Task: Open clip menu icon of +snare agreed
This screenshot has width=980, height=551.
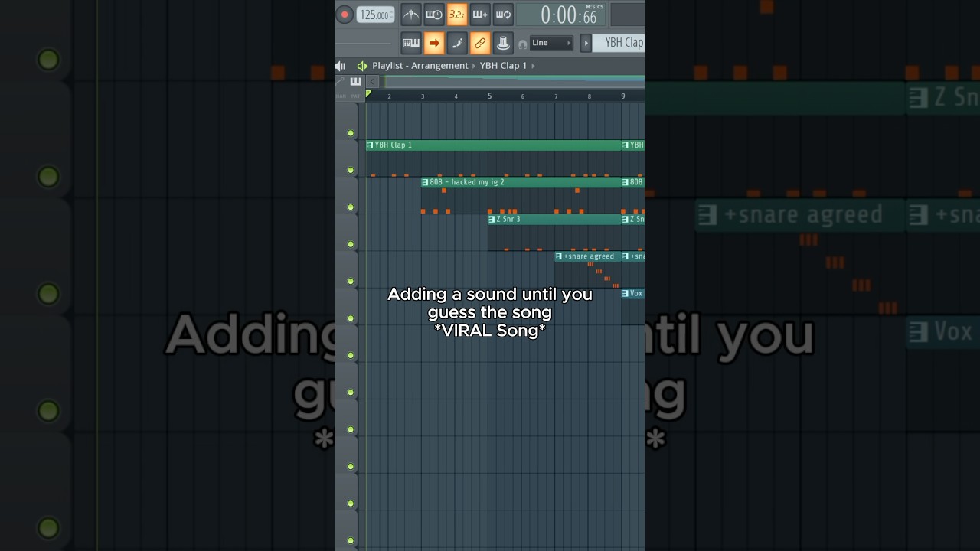Action: click(559, 256)
